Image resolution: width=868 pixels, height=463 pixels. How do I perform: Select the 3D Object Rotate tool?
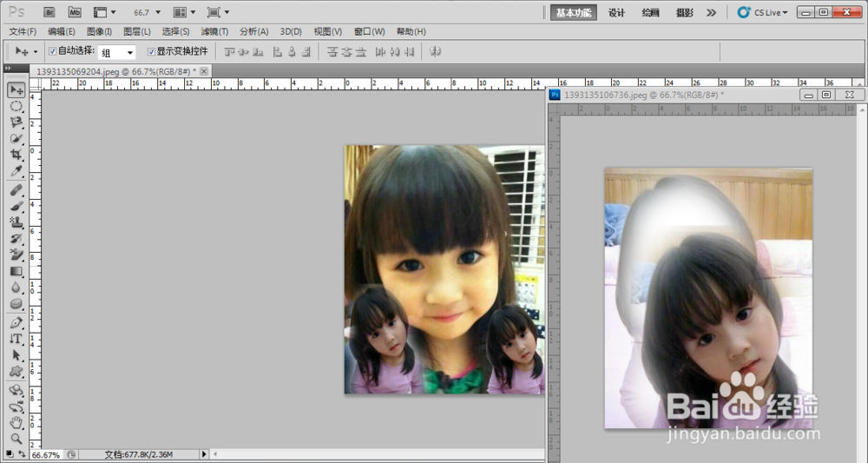(16, 391)
